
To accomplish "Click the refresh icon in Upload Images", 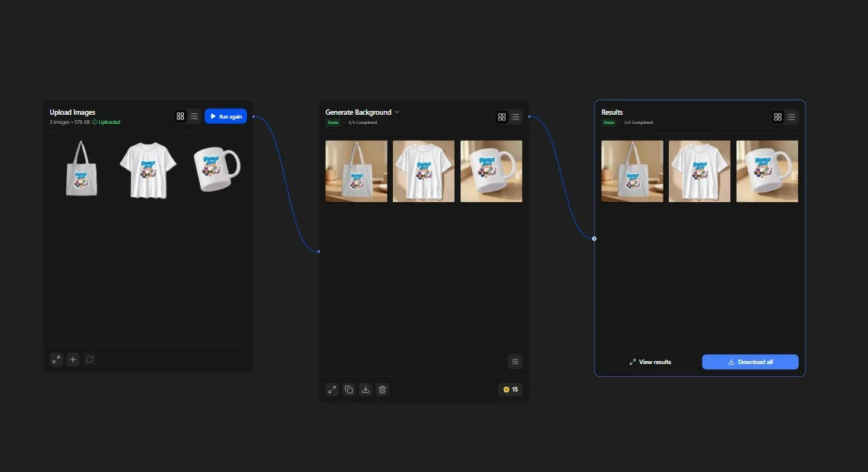I will [90, 360].
